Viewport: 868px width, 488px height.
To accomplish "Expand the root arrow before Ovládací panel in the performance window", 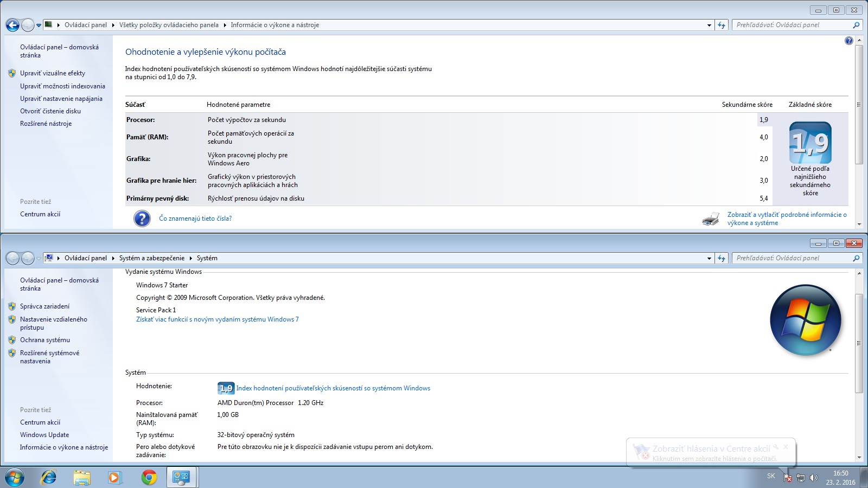I will coord(58,25).
